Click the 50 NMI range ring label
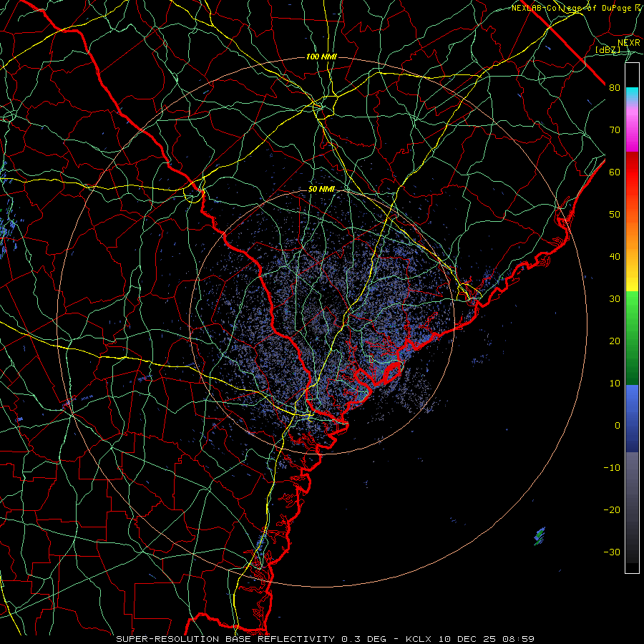Screen dimensions: 644x644 tap(321, 190)
